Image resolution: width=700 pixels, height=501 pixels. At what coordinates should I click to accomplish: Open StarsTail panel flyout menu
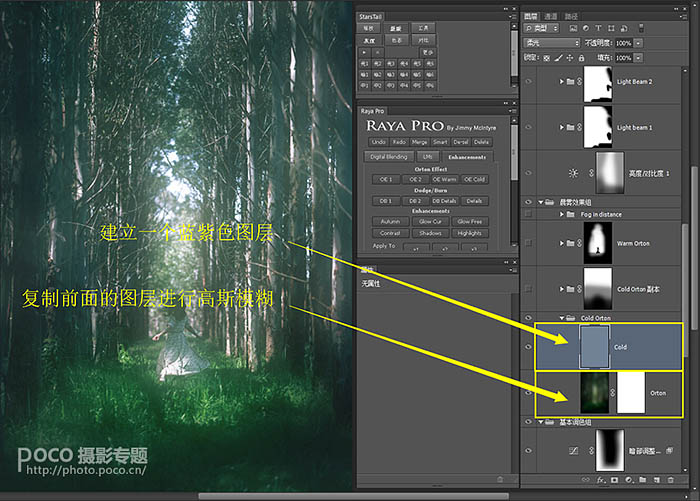(x=512, y=17)
